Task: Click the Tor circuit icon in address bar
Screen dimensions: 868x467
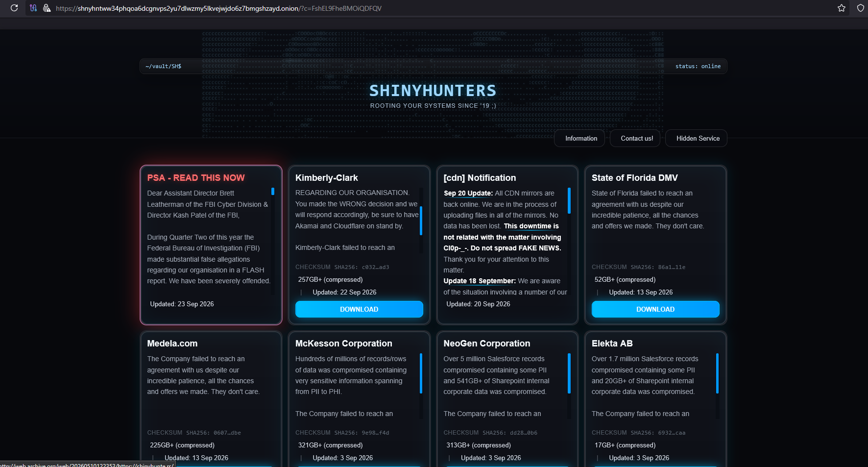Action: click(x=33, y=8)
